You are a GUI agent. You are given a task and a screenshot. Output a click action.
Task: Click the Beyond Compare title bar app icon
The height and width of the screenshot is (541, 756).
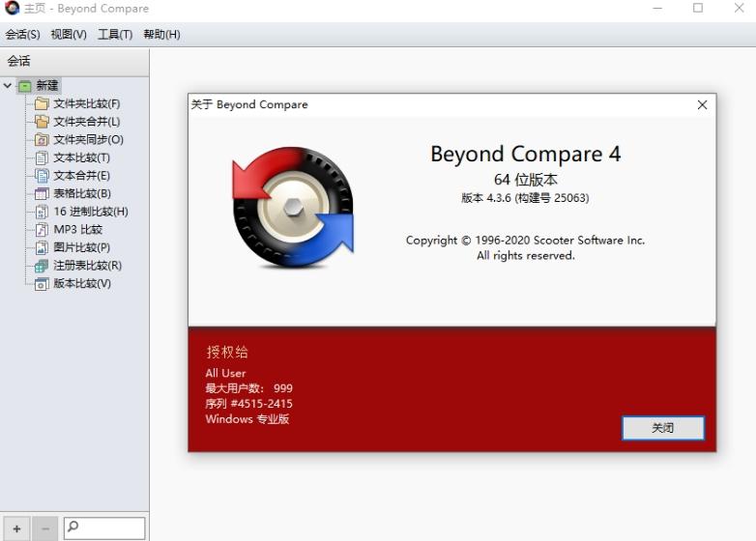[x=12, y=8]
